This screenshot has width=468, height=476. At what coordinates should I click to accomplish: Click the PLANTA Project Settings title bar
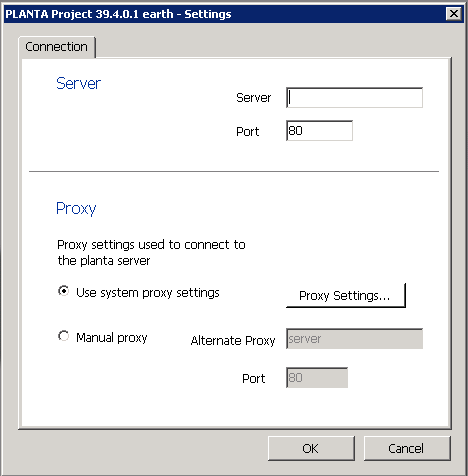233,14
